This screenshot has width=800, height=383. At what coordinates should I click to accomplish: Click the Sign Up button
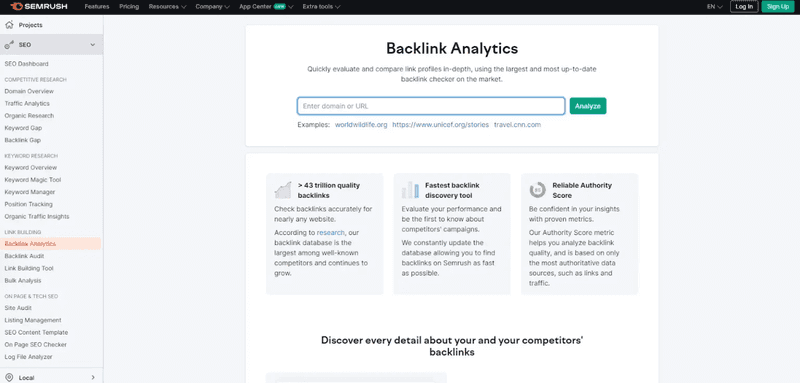(x=778, y=7)
